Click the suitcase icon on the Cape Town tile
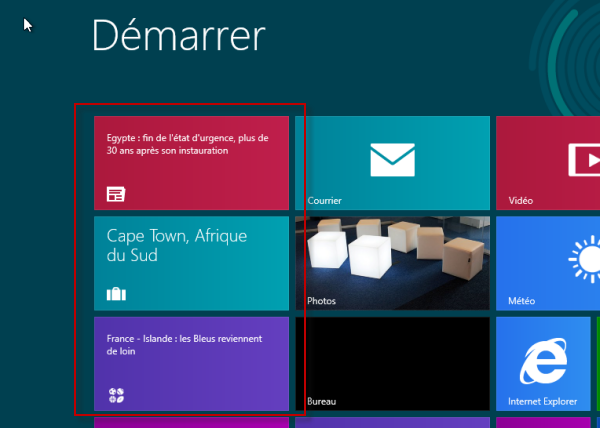The height and width of the screenshot is (428, 600). pyautogui.click(x=116, y=294)
